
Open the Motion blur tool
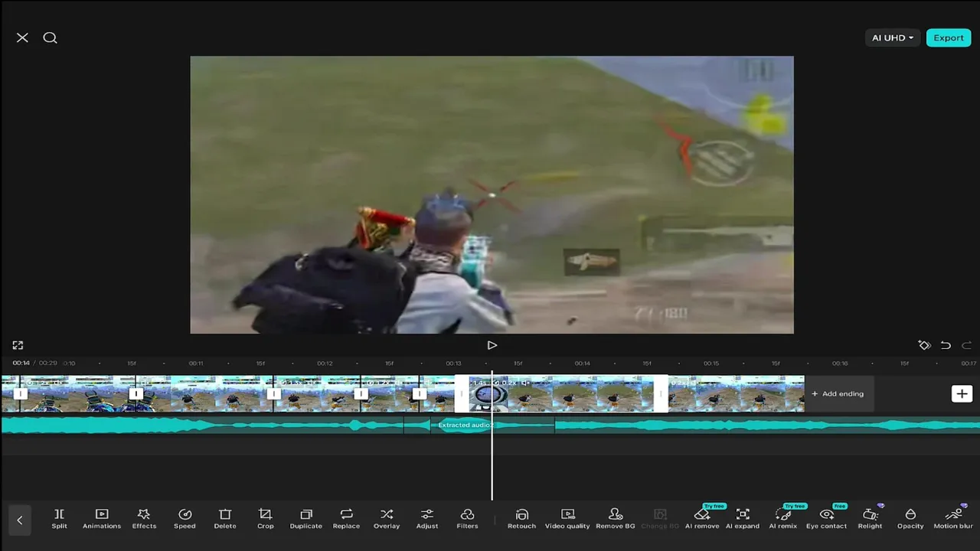953,518
